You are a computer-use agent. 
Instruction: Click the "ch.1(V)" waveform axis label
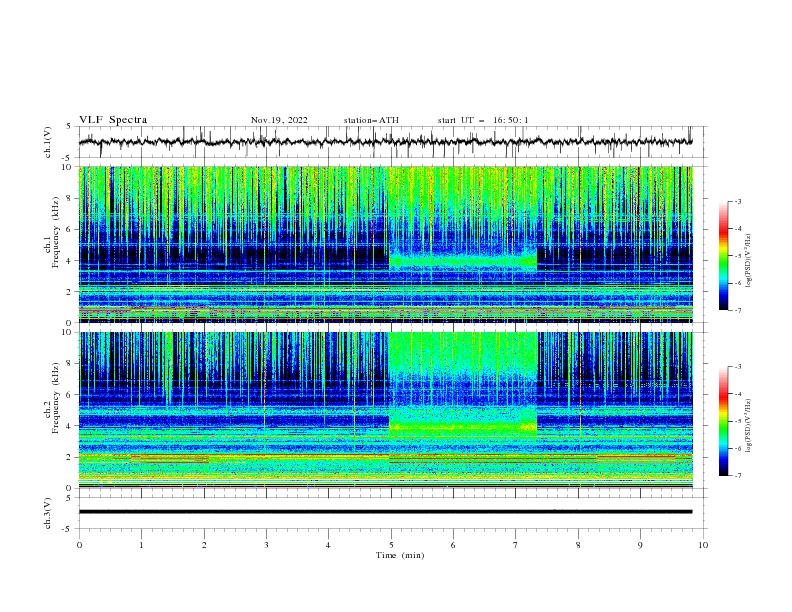(x=48, y=142)
